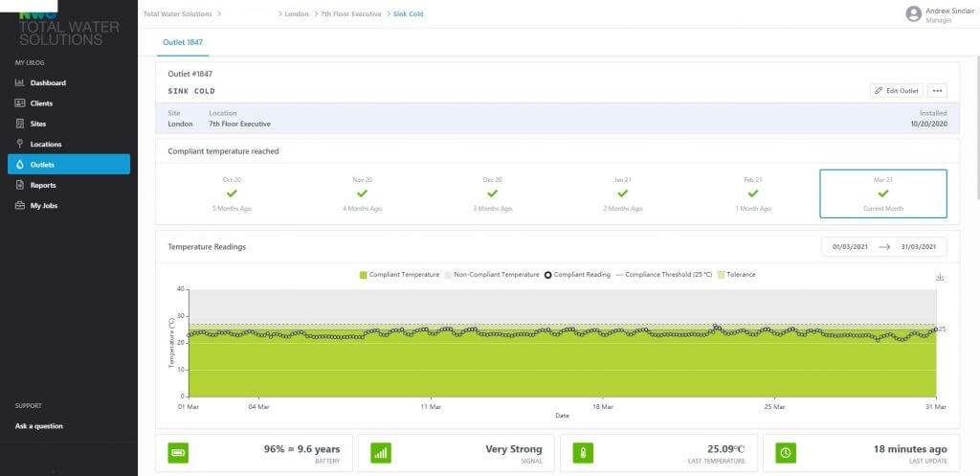
Task: Toggle Compliant Reading legend marker
Action: 577,275
